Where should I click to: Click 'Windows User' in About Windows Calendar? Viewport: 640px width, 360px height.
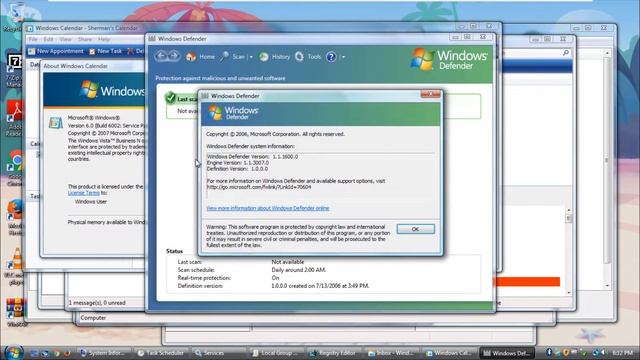click(91, 202)
